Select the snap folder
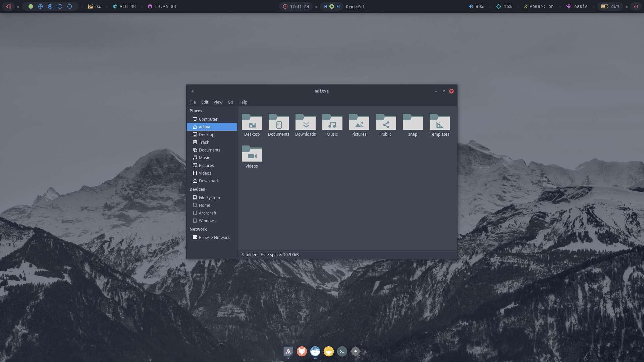This screenshot has height=362, width=644. pos(413,122)
